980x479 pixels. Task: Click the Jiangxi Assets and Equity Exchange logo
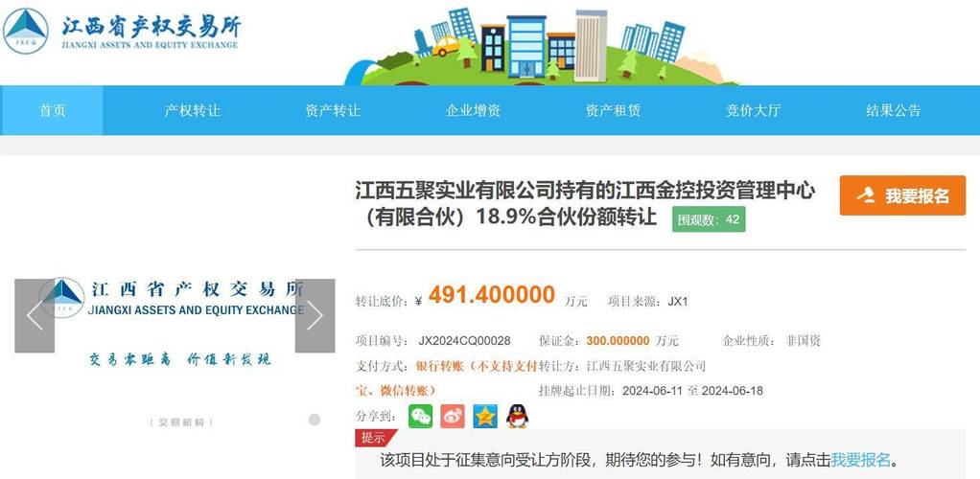coord(121,32)
